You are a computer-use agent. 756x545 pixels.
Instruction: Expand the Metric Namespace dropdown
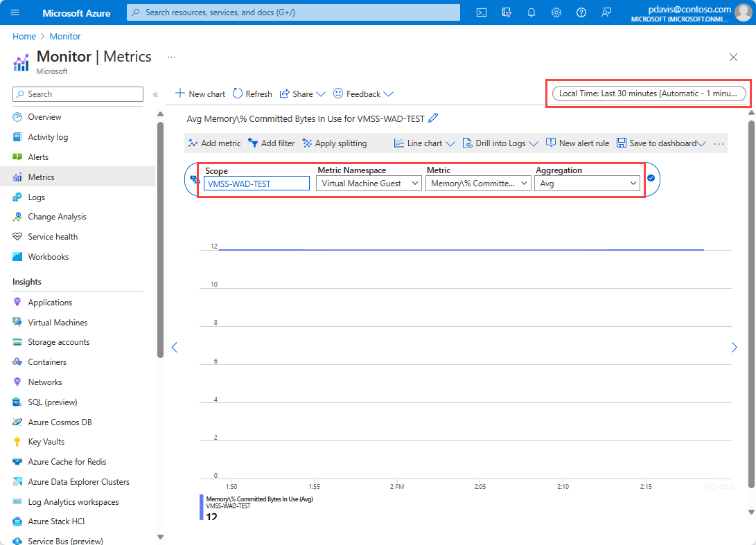tap(370, 184)
